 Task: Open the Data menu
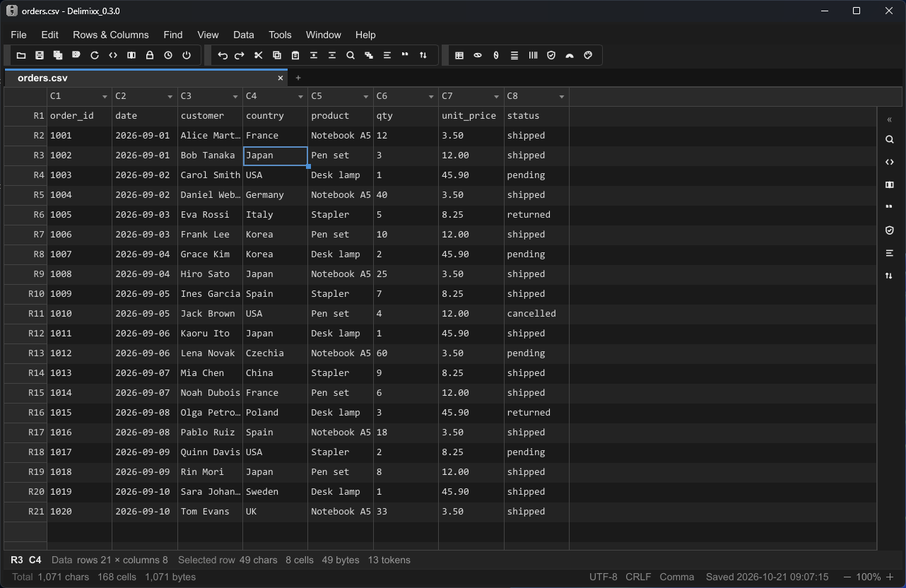244,35
